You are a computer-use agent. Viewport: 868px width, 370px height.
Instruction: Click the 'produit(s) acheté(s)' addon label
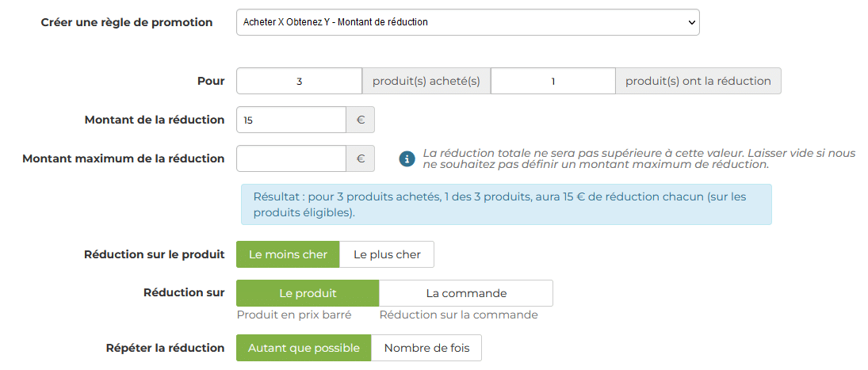426,81
